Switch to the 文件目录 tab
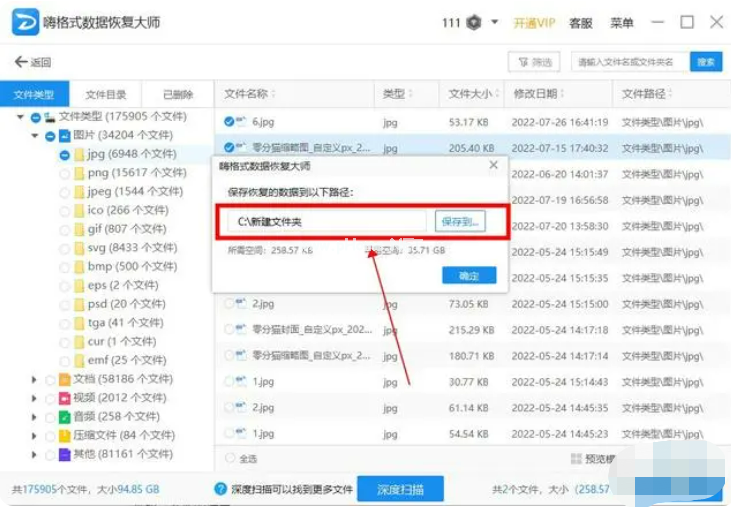This screenshot has height=507, width=731. pos(105,95)
